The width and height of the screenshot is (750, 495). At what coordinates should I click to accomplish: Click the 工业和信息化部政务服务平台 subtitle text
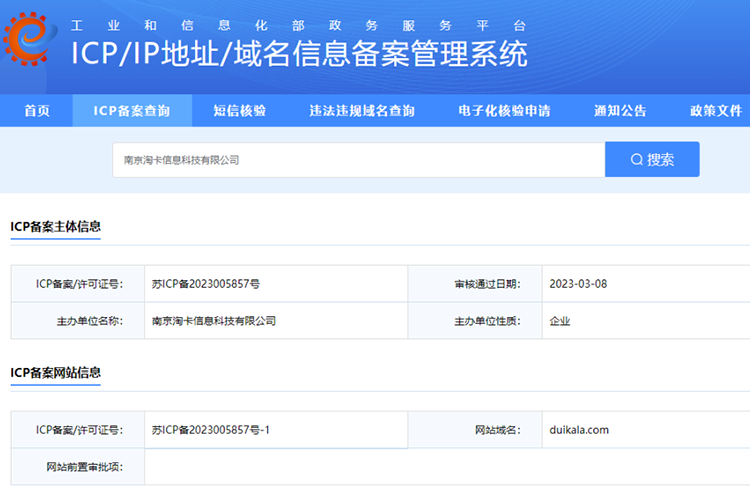pos(298,25)
